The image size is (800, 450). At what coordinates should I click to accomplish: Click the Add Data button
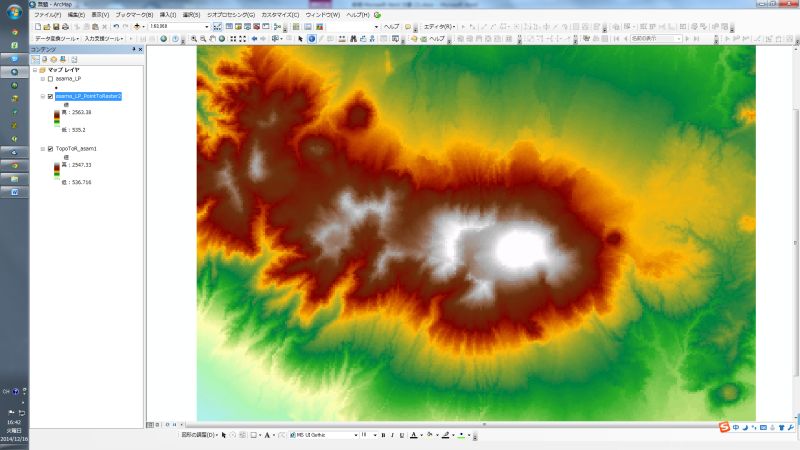point(137,27)
